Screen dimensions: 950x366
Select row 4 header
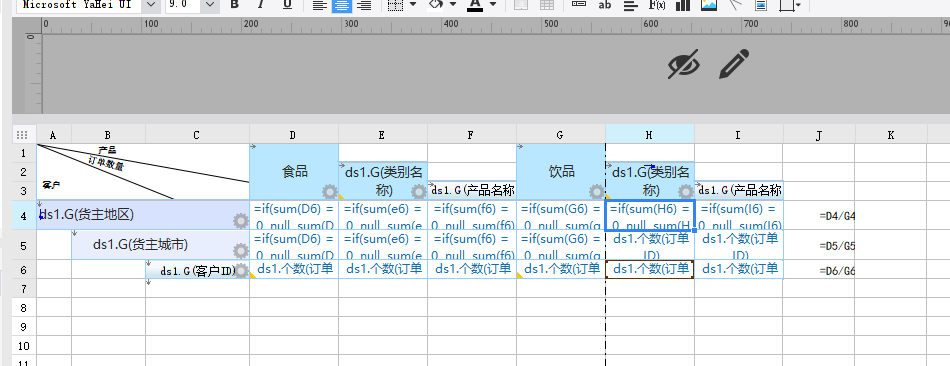24,215
